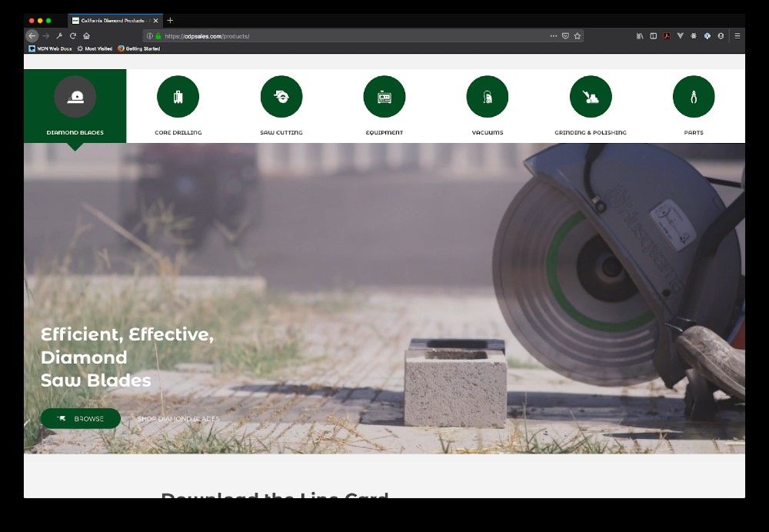769x532 pixels.
Task: Open the Core Drilling category icon
Action: (x=178, y=97)
